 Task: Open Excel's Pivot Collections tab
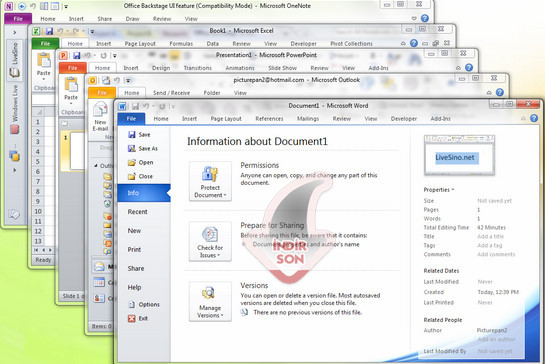pyautogui.click(x=351, y=43)
